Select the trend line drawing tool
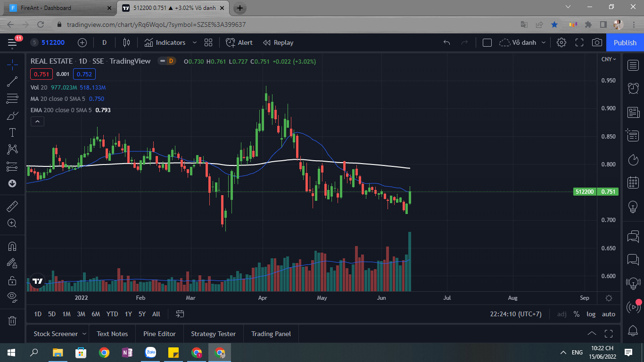This screenshot has height=362, width=644. (x=12, y=82)
